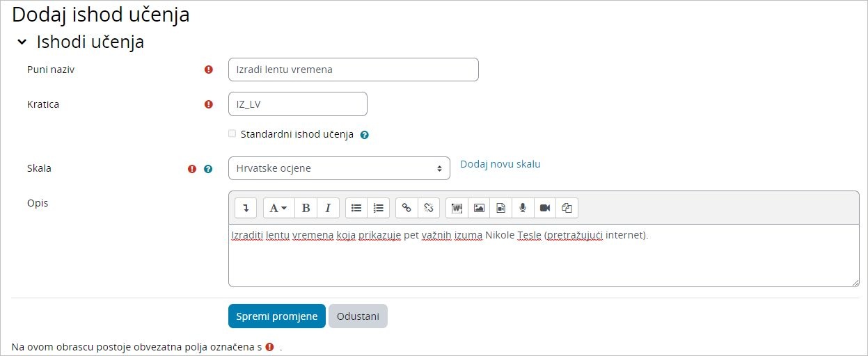Click the record video camera icon
The width and height of the screenshot is (868, 356).
pos(544,208)
